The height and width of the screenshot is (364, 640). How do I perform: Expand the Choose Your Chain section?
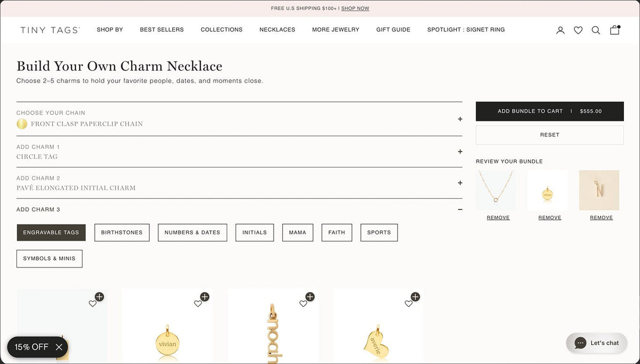click(x=460, y=119)
